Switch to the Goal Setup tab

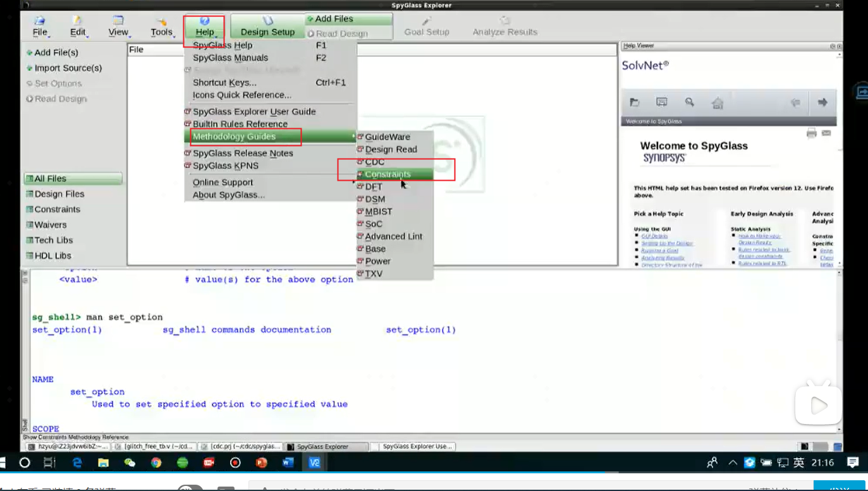click(427, 27)
